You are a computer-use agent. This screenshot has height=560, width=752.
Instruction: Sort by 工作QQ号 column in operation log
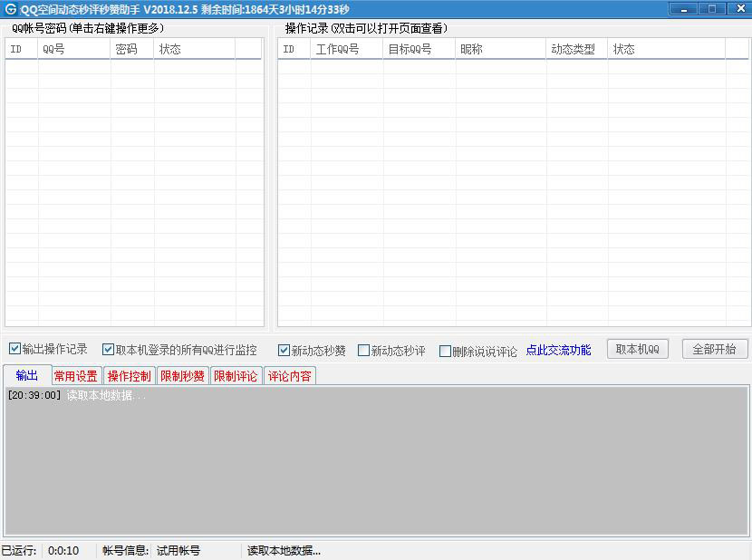pos(346,49)
